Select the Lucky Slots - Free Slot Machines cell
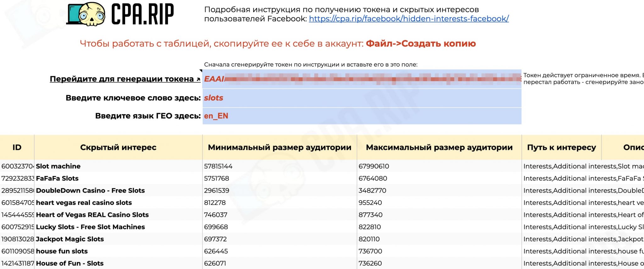The width and height of the screenshot is (644, 269). coord(118,227)
